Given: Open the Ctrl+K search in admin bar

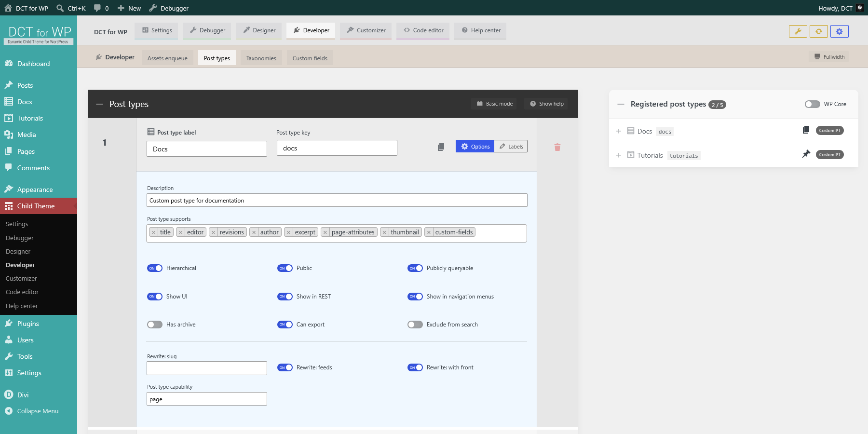Looking at the screenshot, I should (71, 8).
